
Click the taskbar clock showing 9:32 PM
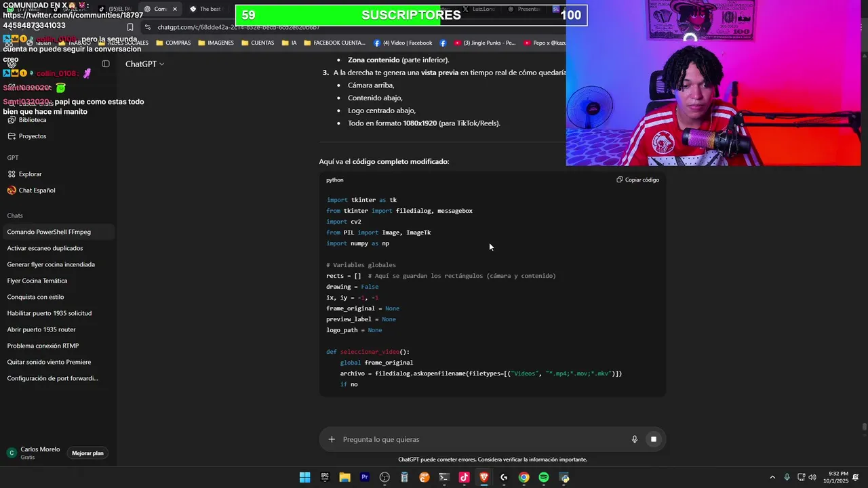point(835,477)
